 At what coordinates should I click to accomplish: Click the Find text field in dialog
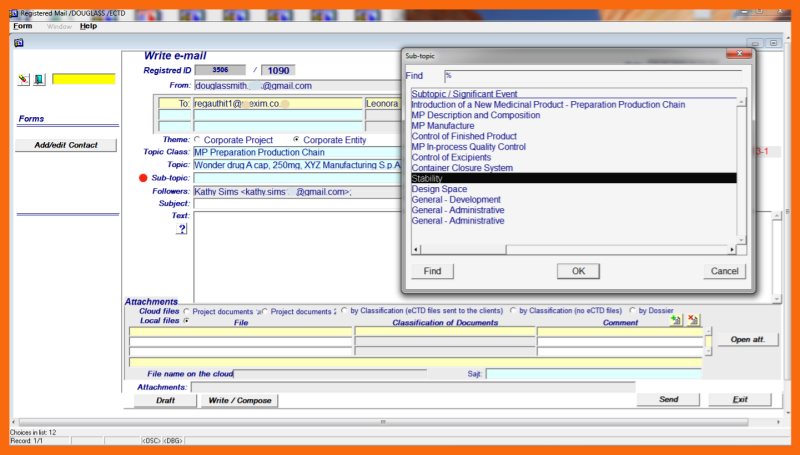coord(592,75)
